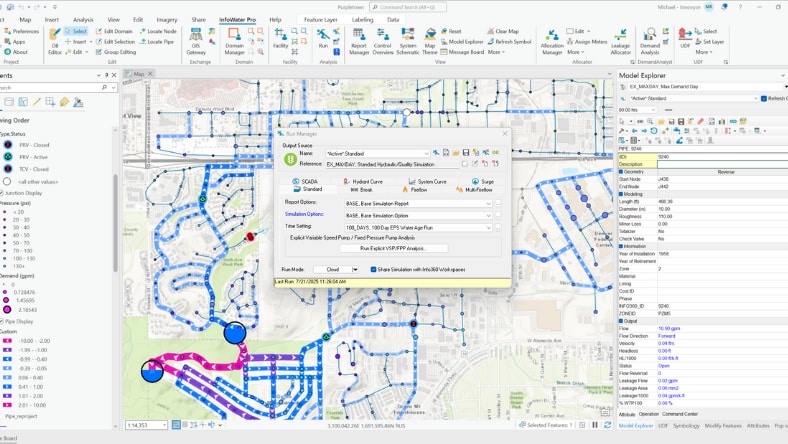Click the 2.18543 demand legend symbol
This screenshot has height=444, width=788.
click(x=7, y=310)
